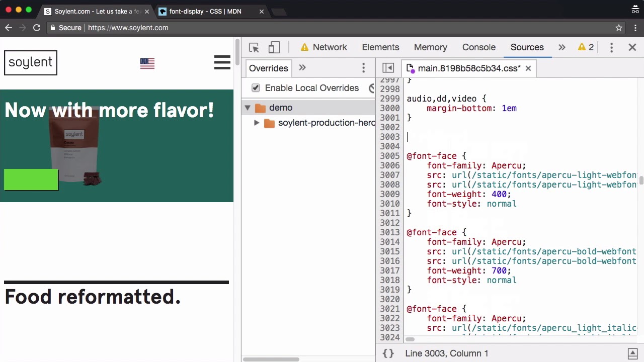Collapse the demo folder

point(248,108)
